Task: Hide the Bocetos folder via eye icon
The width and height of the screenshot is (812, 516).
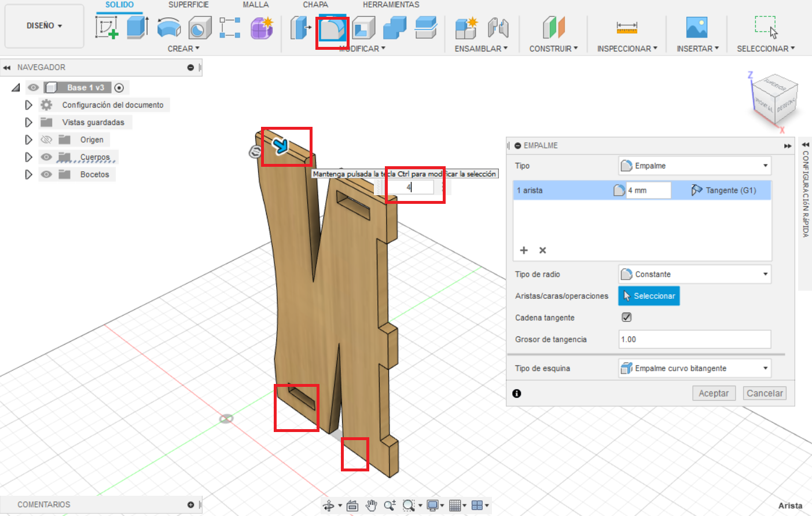Action: [x=46, y=174]
